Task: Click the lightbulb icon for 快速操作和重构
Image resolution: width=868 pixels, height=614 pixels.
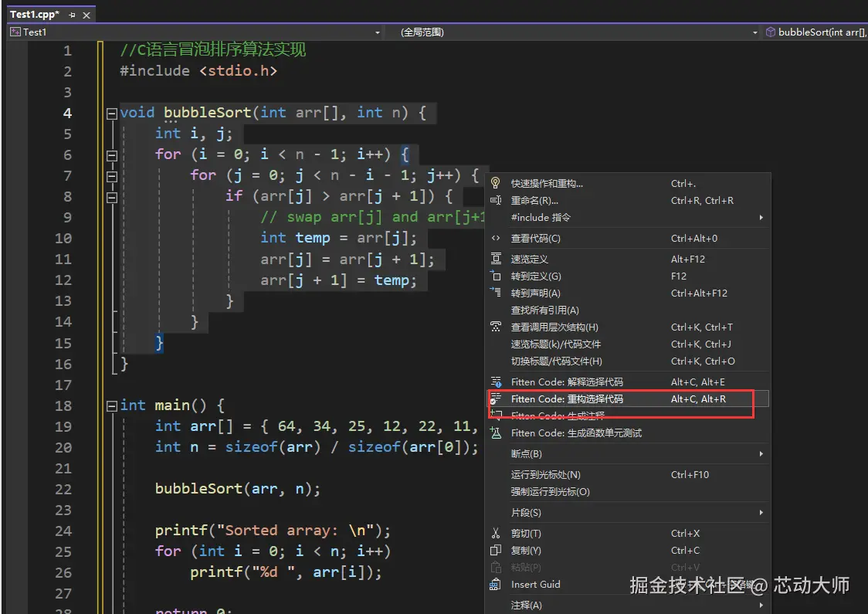Action: (496, 183)
